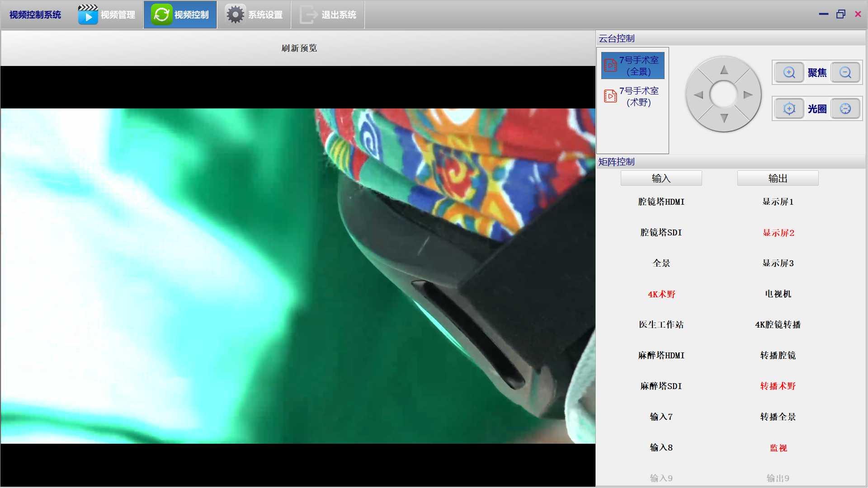Select the 腔镜塔HDMI input

(661, 202)
